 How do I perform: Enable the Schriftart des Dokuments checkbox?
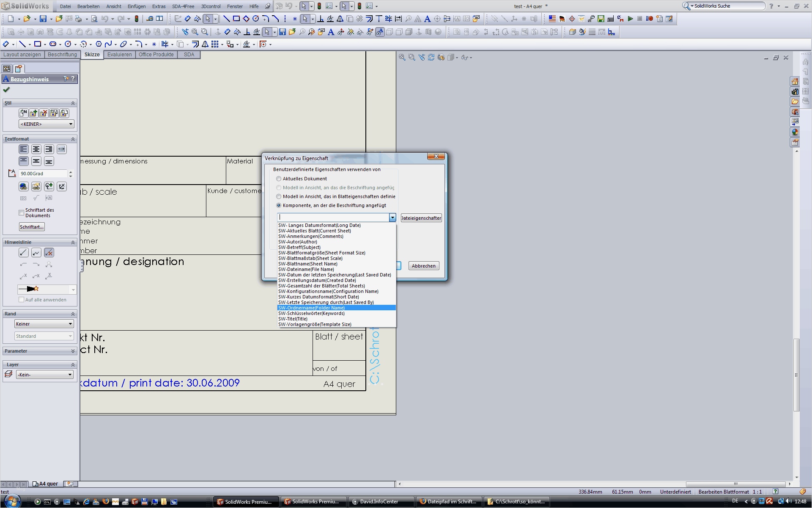pyautogui.click(x=21, y=213)
